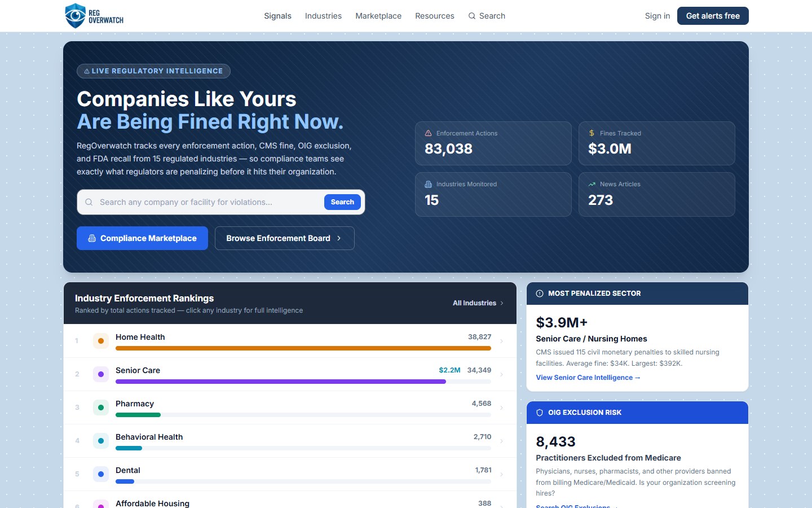Click the Live Regulatory Intelligence badge

coord(153,71)
